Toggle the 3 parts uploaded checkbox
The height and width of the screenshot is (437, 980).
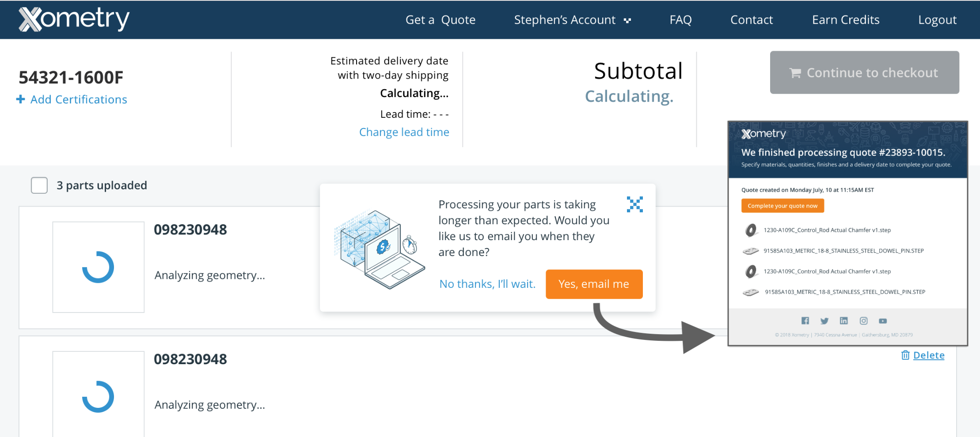[39, 185]
